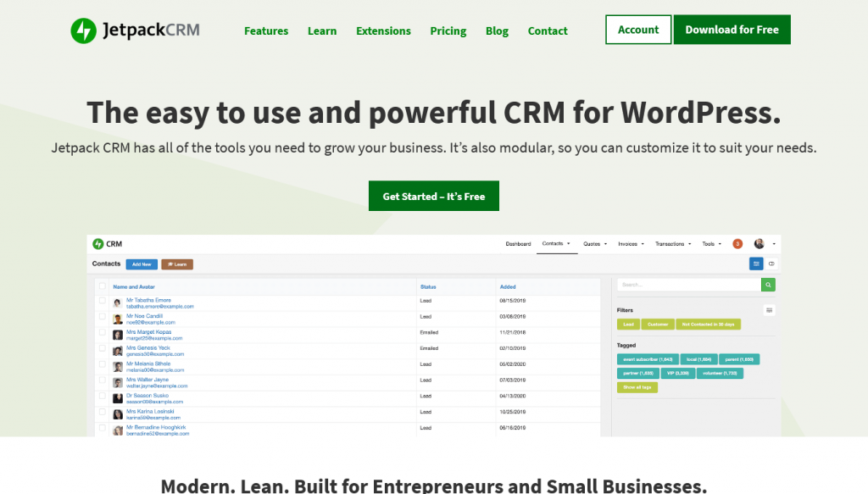The height and width of the screenshot is (494, 868).
Task: Open the Contact page
Action: click(x=548, y=31)
